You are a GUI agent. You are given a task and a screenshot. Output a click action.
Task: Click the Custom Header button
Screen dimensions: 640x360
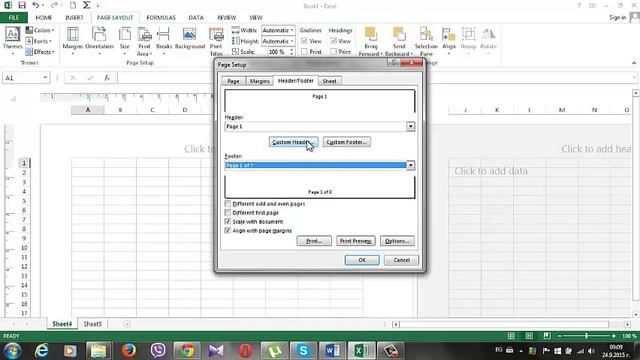293,142
